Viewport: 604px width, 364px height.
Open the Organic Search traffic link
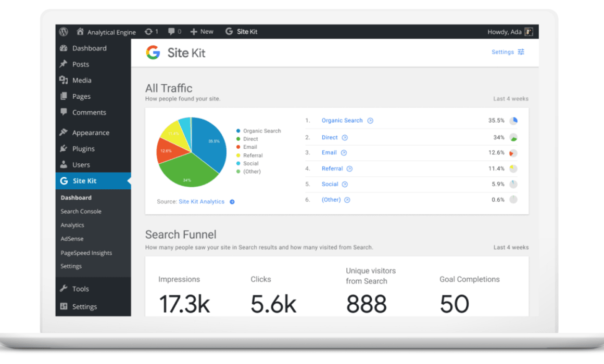pyautogui.click(x=342, y=121)
